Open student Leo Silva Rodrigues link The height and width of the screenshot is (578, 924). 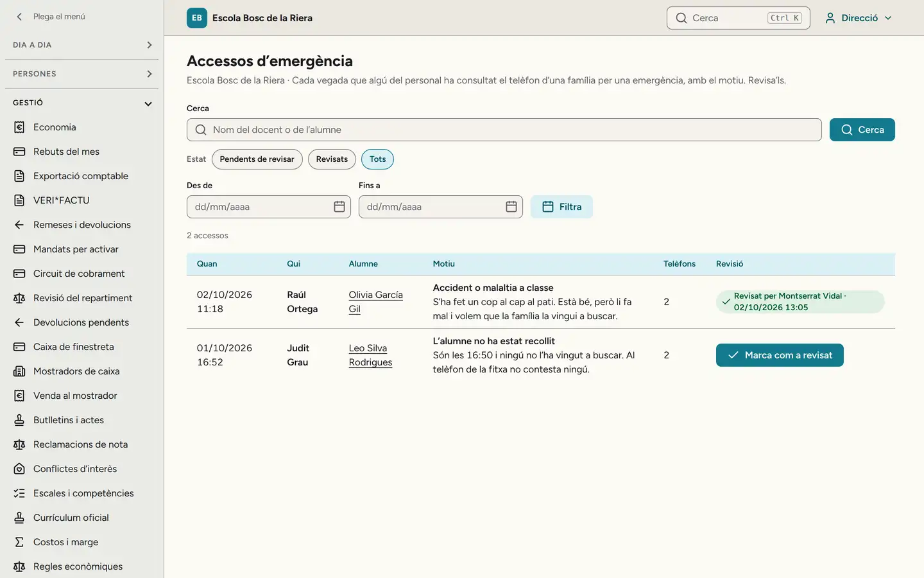click(371, 355)
